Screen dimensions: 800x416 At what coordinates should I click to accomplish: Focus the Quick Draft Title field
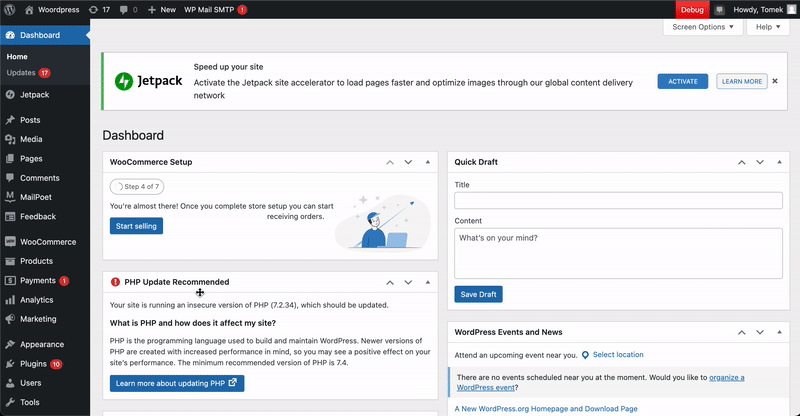[618, 200]
